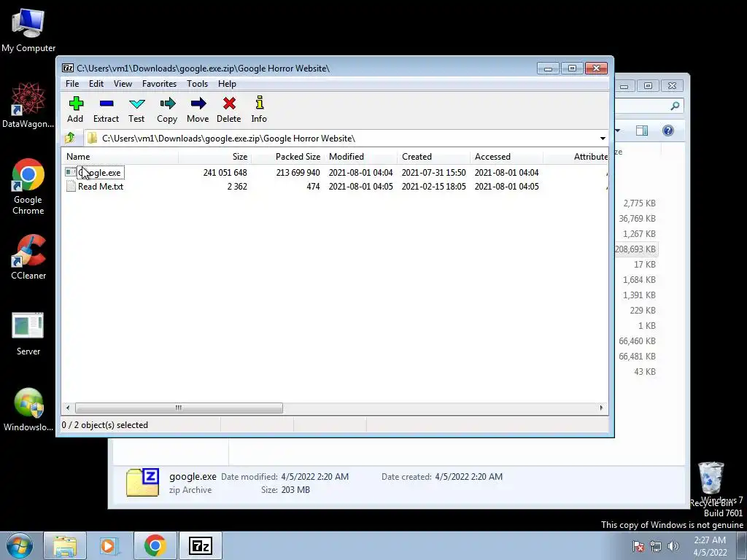Toggle the Explorer preview pane icon
747x560 pixels.
point(642,131)
